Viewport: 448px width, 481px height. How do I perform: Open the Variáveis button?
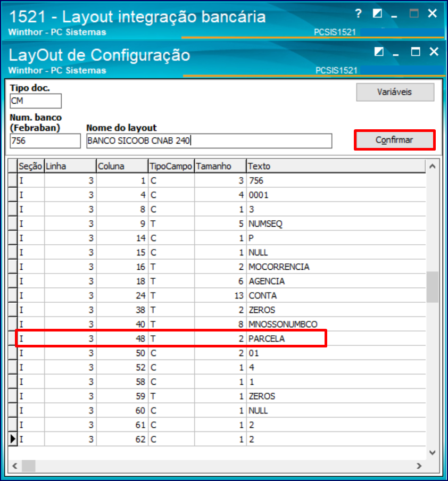395,92
